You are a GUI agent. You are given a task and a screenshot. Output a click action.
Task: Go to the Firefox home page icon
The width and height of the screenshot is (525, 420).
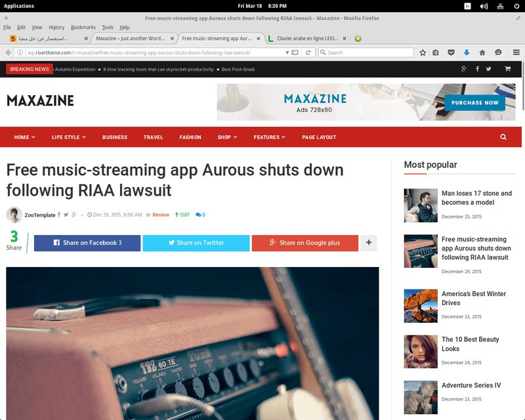coord(482,52)
